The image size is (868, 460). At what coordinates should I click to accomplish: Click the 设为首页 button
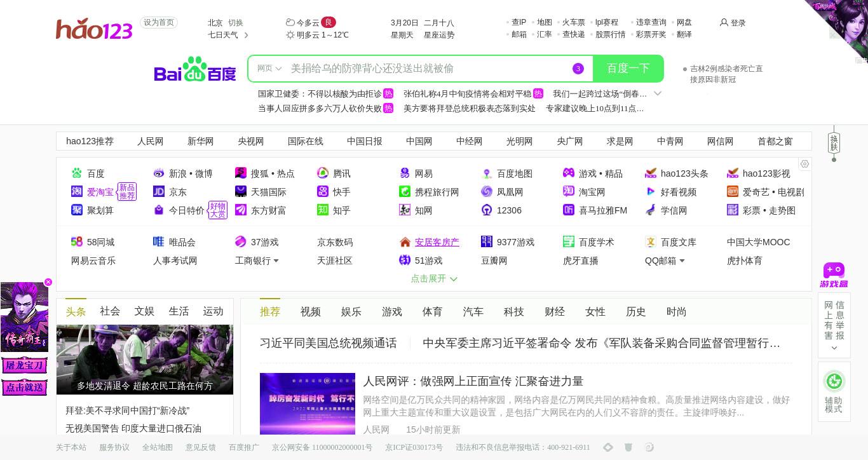(159, 23)
